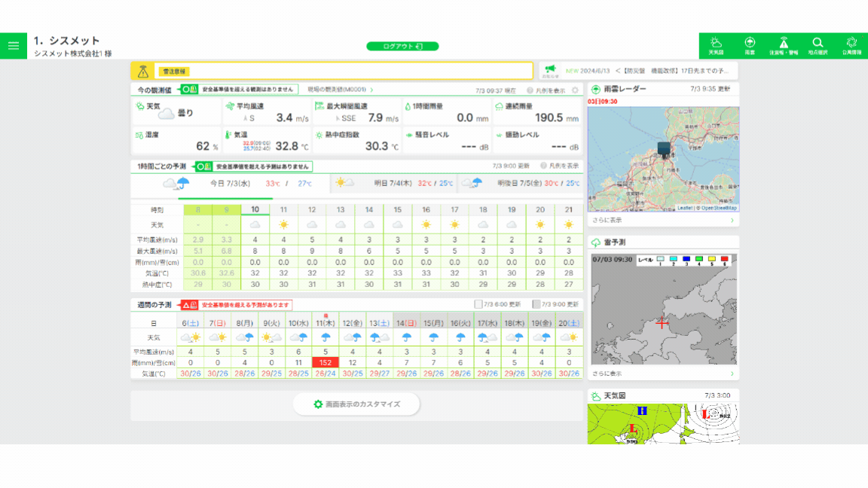This screenshot has width=868, height=488.
Task: Click the 6(土) weekly day header
Action: click(191, 323)
